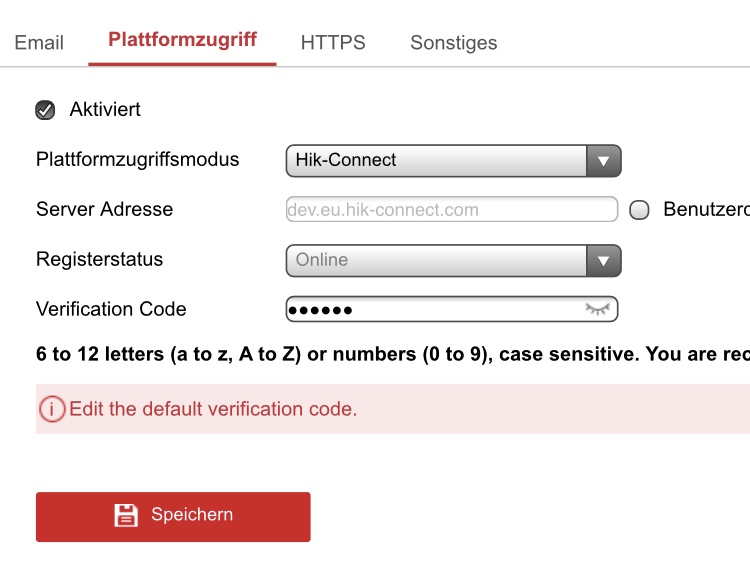The image size is (750, 561).
Task: Click the 'Edit the default verification code' notice
Action: (x=213, y=409)
